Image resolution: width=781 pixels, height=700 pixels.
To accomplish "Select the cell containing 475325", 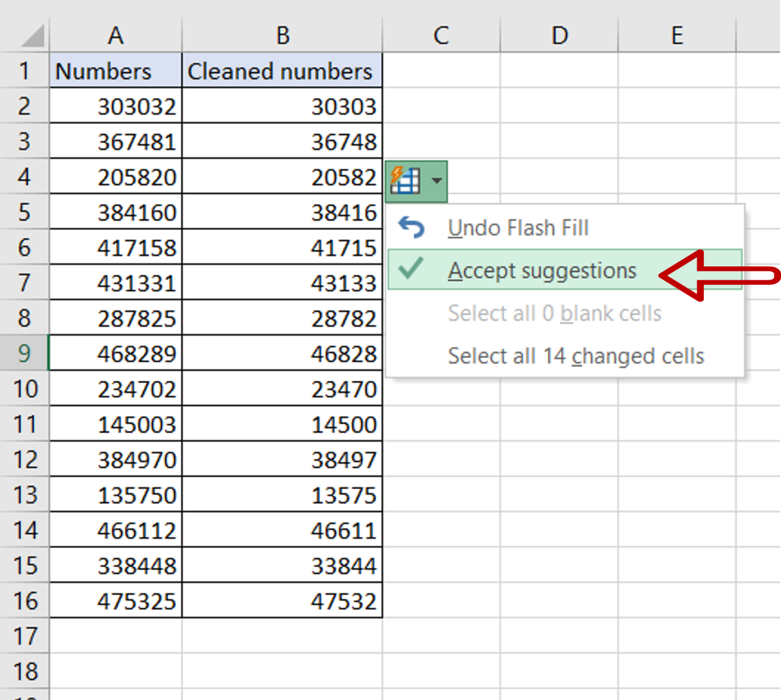I will pyautogui.click(x=115, y=601).
